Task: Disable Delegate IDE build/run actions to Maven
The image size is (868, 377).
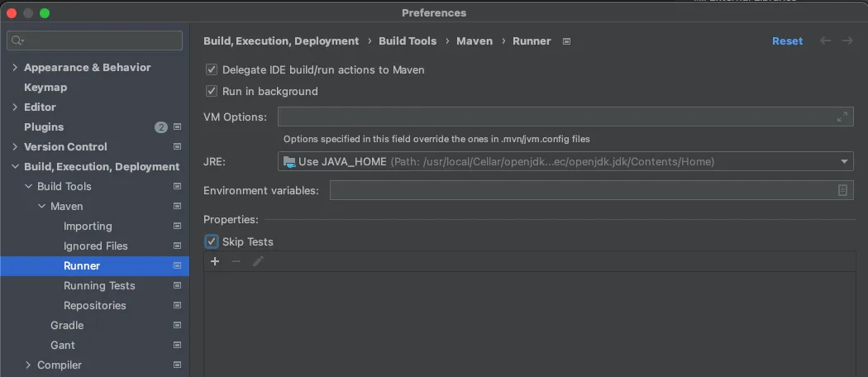Action: (212, 70)
